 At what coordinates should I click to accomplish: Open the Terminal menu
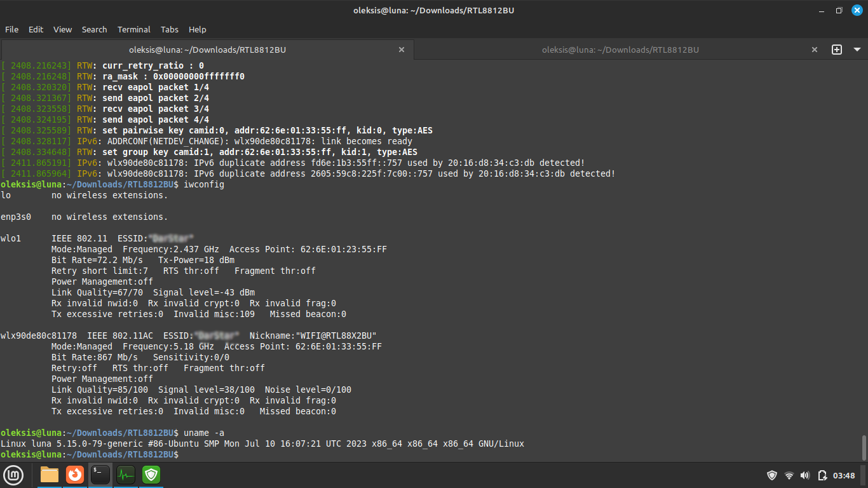[133, 29]
